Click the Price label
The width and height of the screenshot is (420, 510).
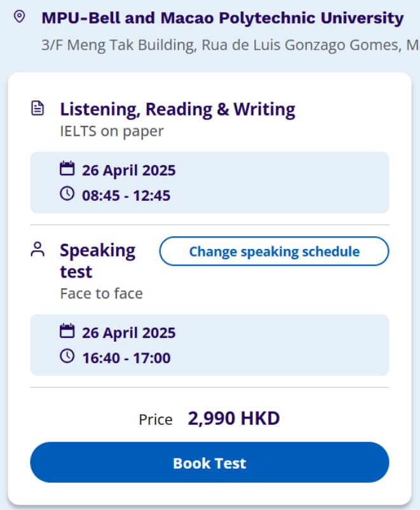point(156,420)
